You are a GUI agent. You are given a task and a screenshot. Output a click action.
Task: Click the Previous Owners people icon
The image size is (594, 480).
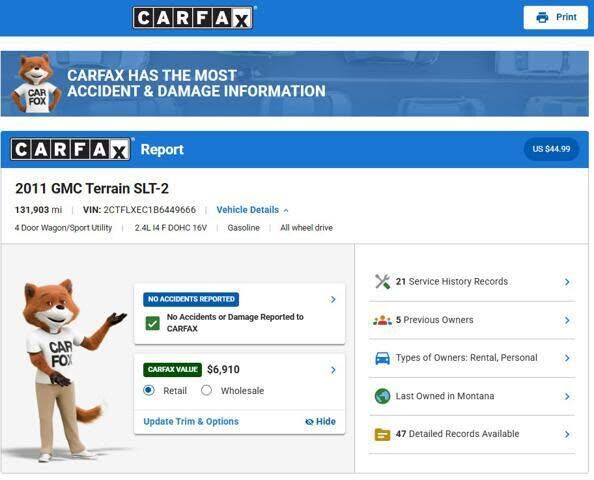(382, 321)
